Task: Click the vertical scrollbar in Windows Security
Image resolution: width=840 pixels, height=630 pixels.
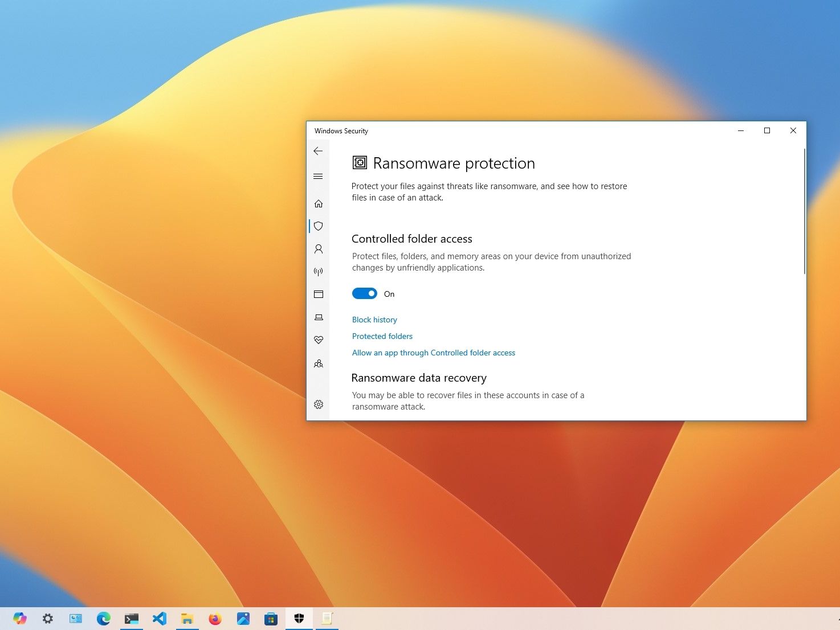Action: [x=804, y=212]
